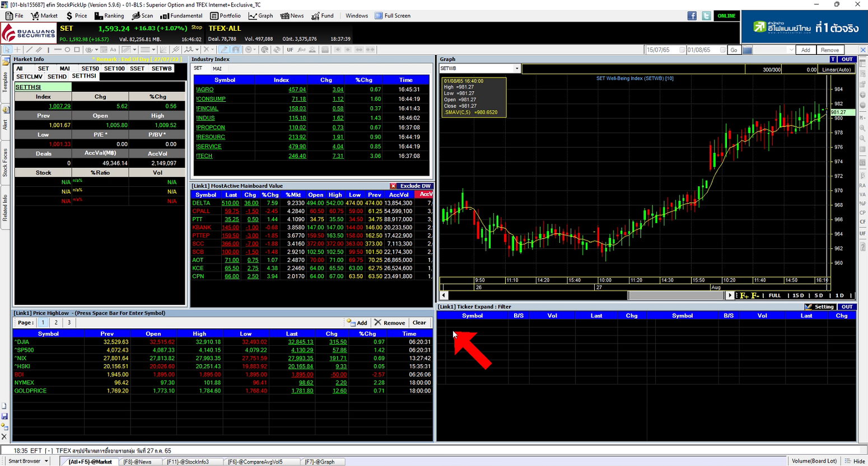
Task: Open the folder icon beside Go
Action: pos(748,50)
